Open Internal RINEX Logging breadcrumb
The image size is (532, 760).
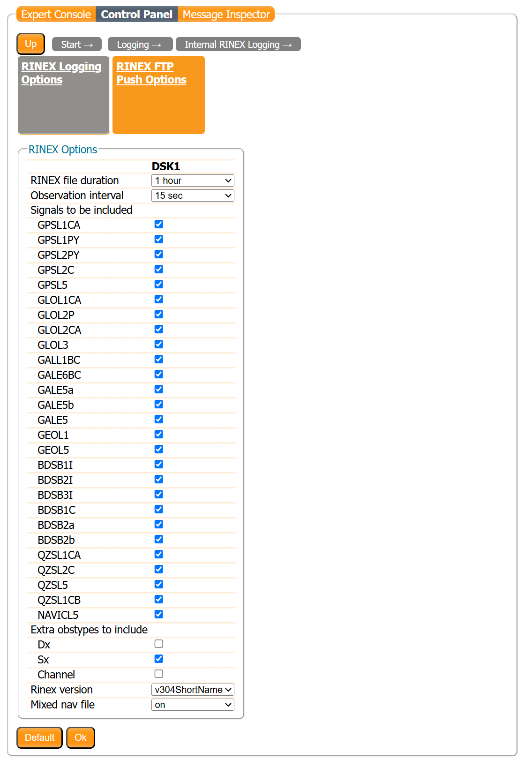(x=238, y=45)
